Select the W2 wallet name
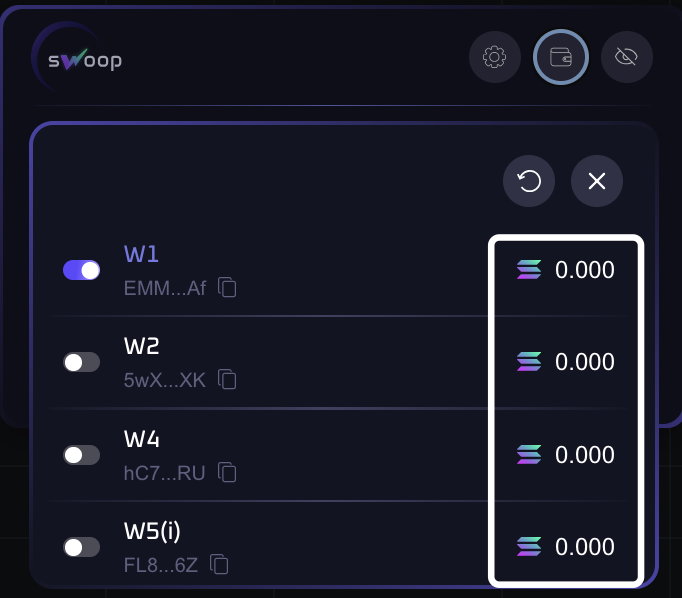Viewport: 682px width, 598px height. [x=142, y=346]
